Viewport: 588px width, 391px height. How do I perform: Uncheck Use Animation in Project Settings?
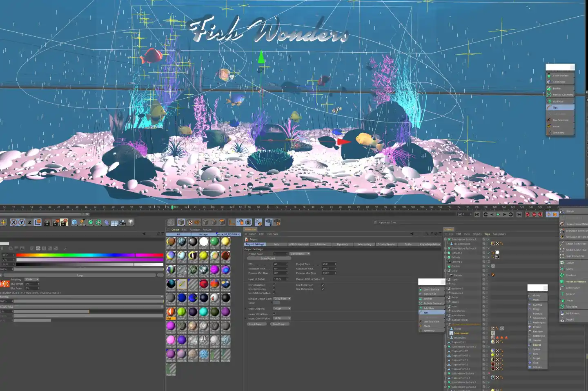click(x=274, y=285)
